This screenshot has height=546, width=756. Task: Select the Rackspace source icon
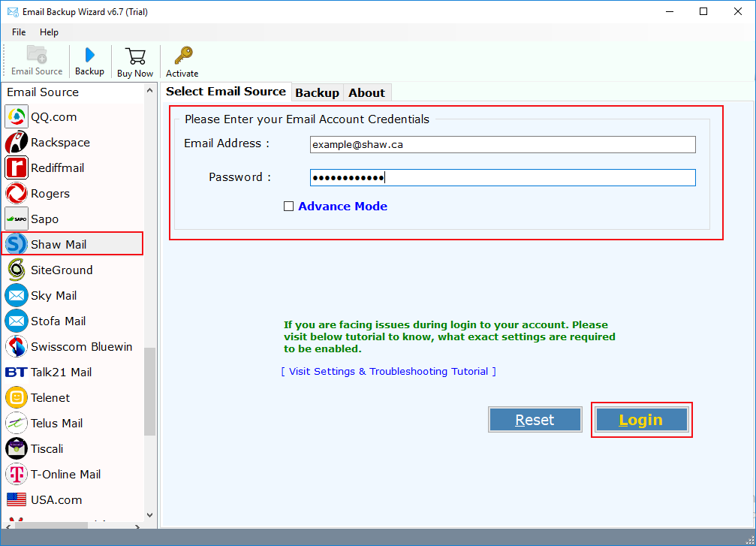[x=17, y=142]
